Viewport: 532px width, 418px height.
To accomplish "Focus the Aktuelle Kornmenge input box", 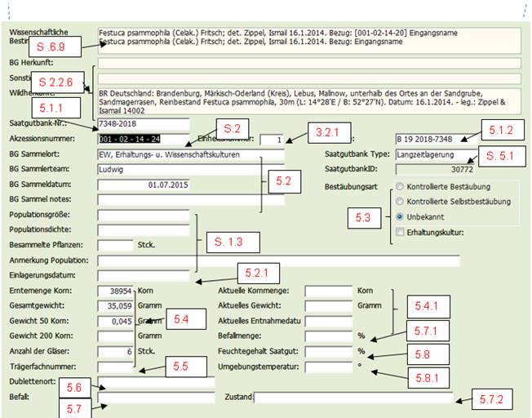I will pos(328,291).
